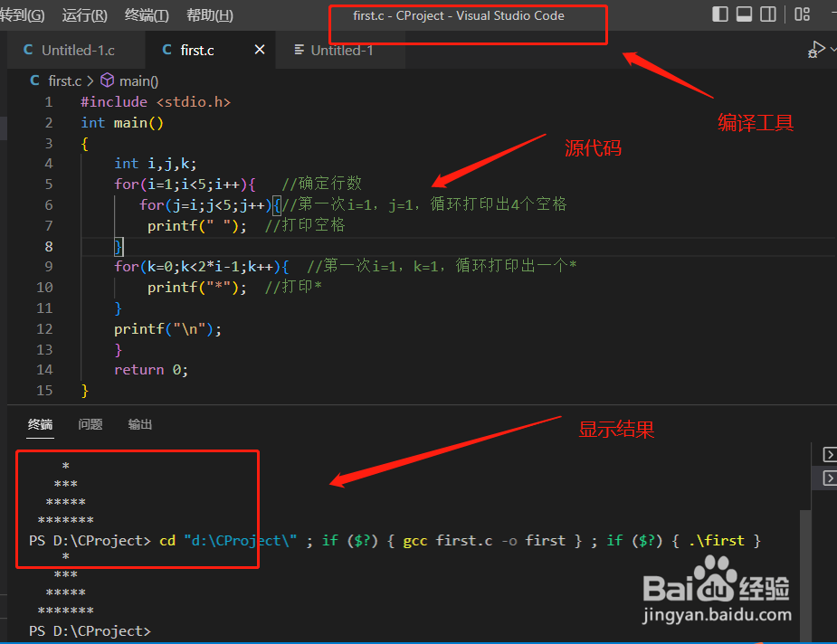Click the closing brace on line 8
The height and width of the screenshot is (644, 837).
tap(118, 247)
